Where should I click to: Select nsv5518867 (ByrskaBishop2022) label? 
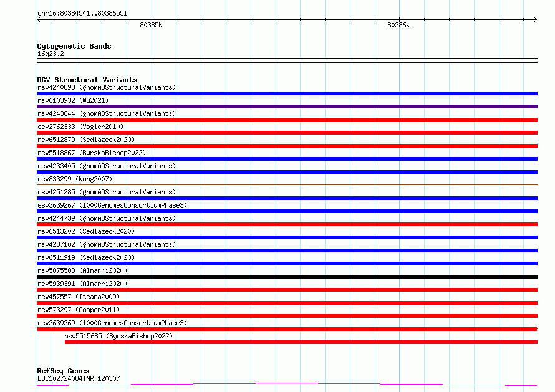[92, 153]
